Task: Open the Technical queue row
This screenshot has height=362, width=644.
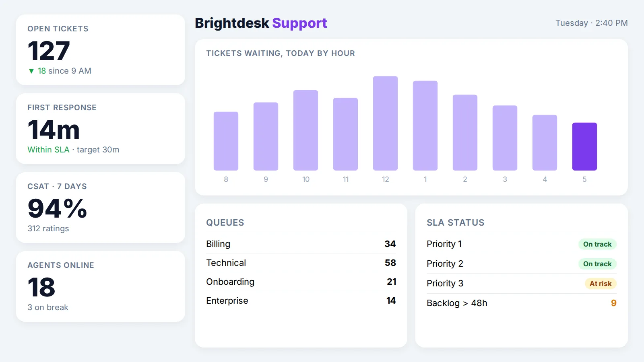Action: [x=301, y=263]
